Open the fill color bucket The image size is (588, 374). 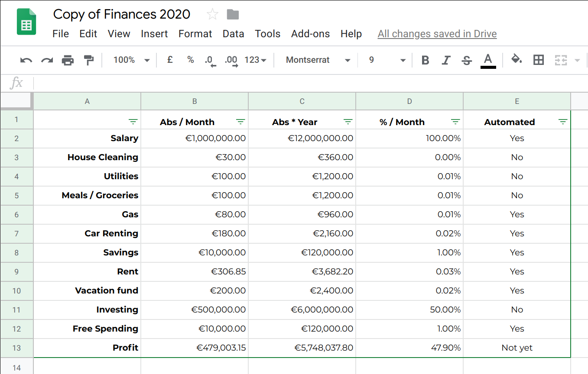click(517, 60)
